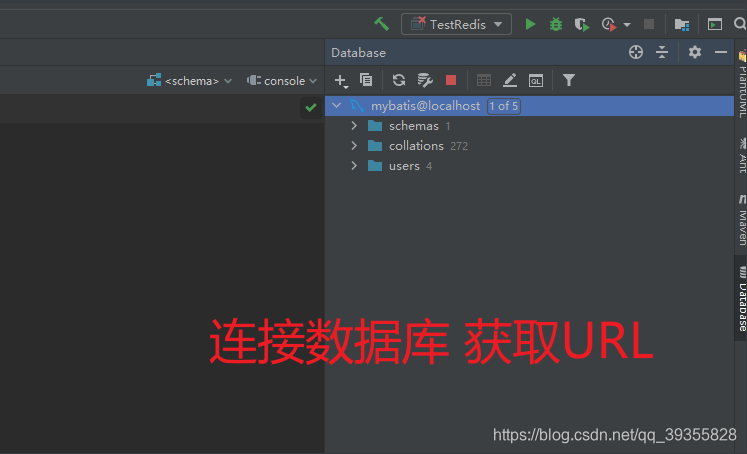
Task: Click the profiler run icon
Action: pos(609,24)
